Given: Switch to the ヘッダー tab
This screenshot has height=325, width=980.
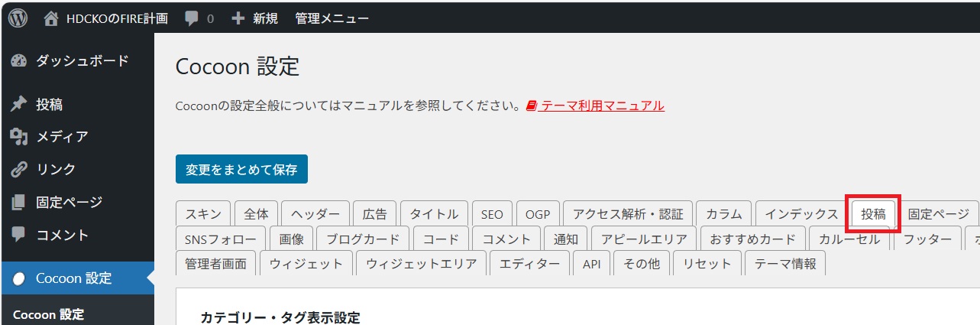Looking at the screenshot, I should (x=315, y=214).
